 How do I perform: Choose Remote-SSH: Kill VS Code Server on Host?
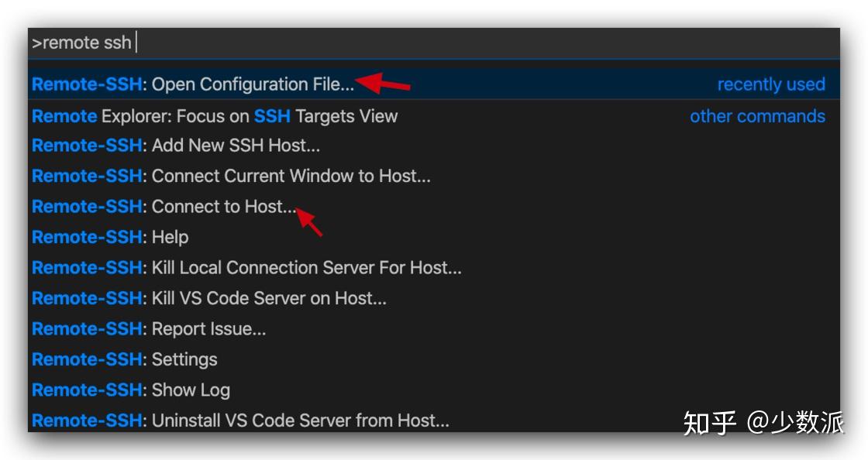[434, 298]
